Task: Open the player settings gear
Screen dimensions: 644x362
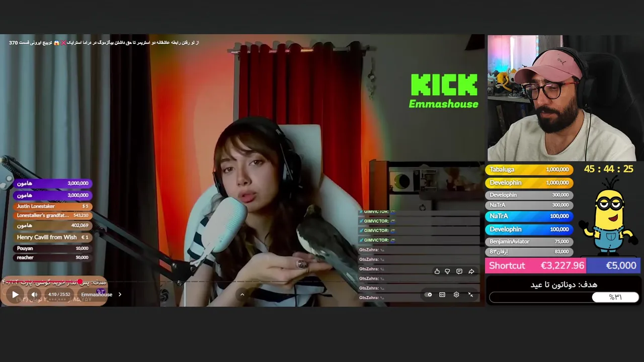Action: click(456, 295)
